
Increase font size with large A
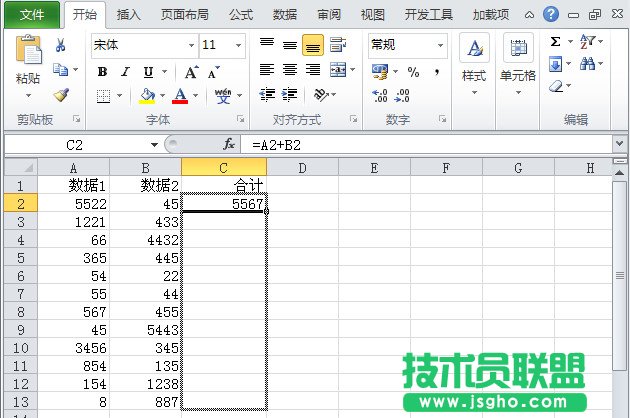[x=191, y=72]
